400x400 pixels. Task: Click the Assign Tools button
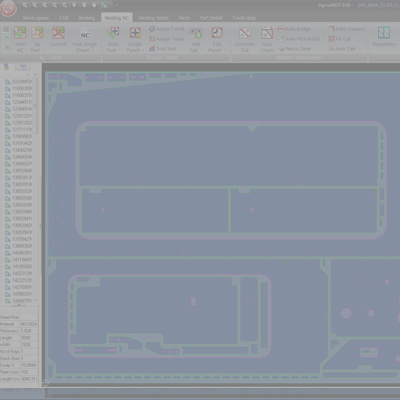[x=166, y=39]
